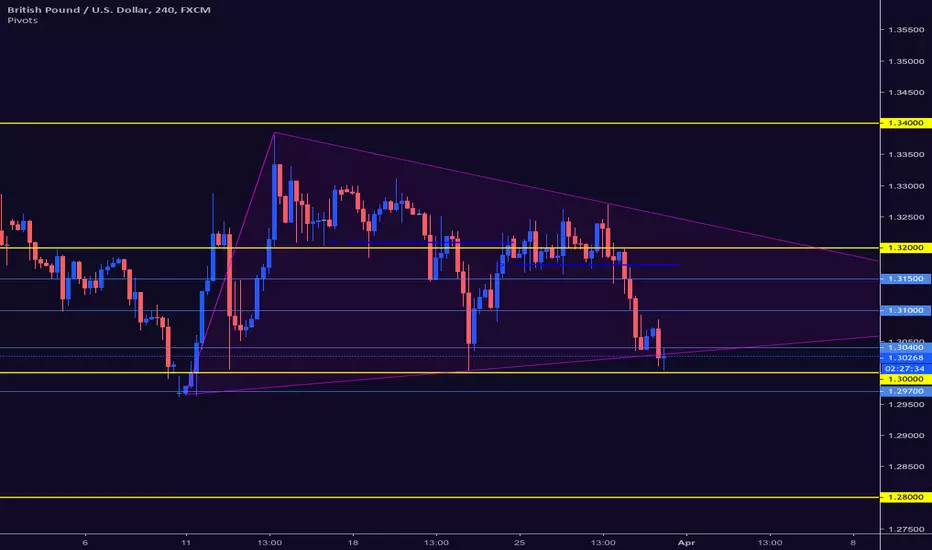
Task: Select the blue 1.31500 price tag
Action: [x=906, y=279]
